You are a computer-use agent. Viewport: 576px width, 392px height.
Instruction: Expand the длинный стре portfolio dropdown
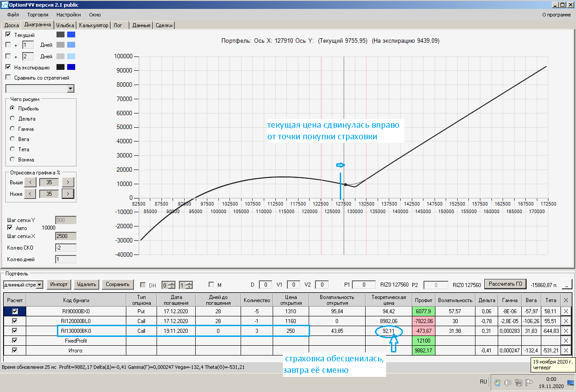pyautogui.click(x=40, y=284)
